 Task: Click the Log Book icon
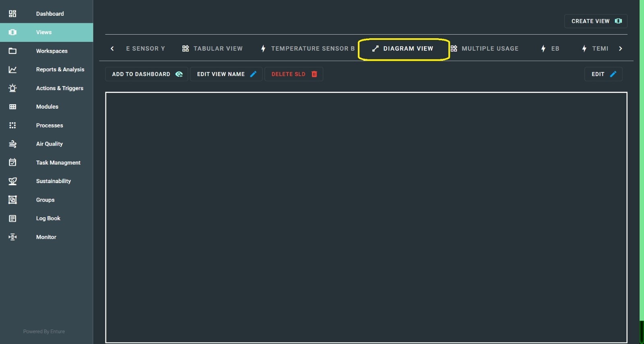pyautogui.click(x=12, y=218)
